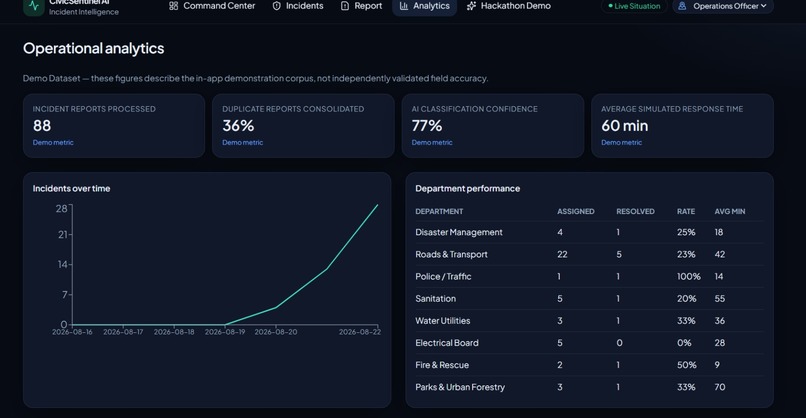Click the 70 avg min for Parks & Urban Forestry
The height and width of the screenshot is (418, 806).
coord(720,387)
